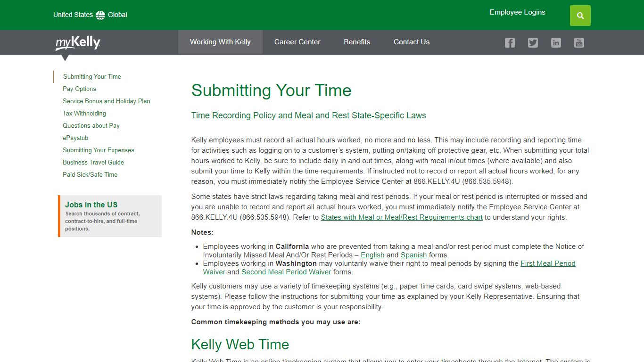Open the Spanish missed meal form
Screen dimensions: 644x362
click(x=413, y=255)
